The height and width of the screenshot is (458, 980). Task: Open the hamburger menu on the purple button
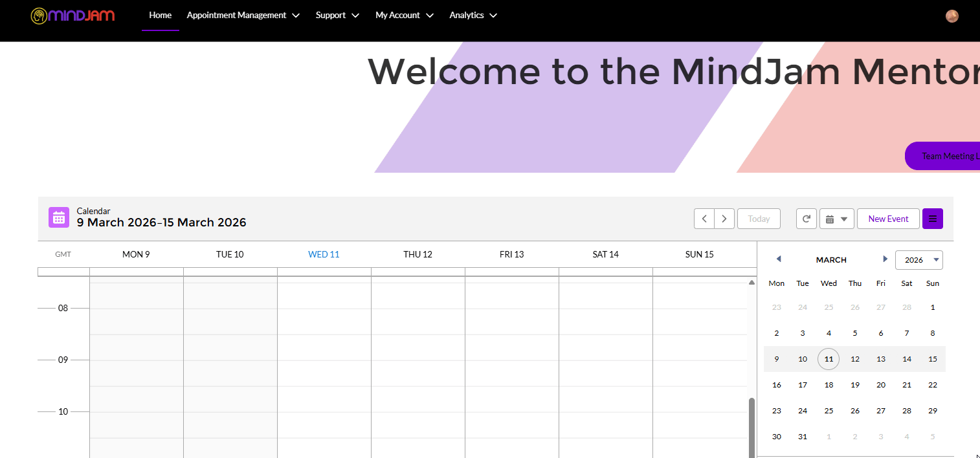pyautogui.click(x=933, y=219)
